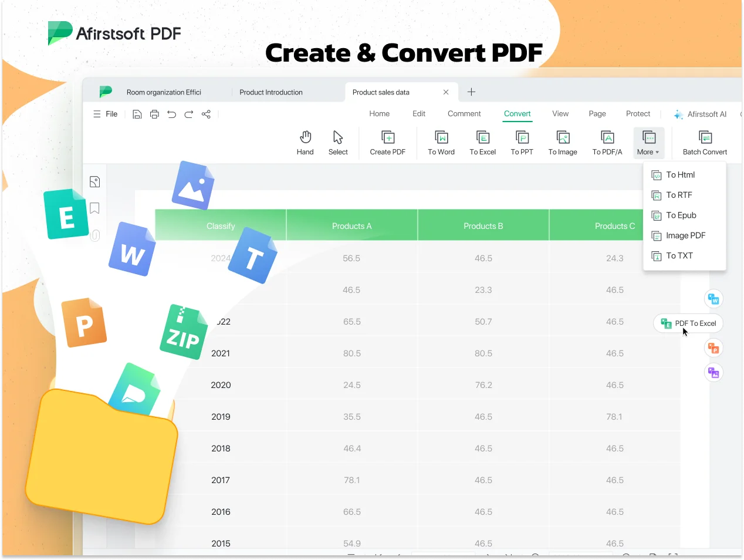This screenshot has width=744, height=560.
Task: Switch to the Convert ribbon tab
Action: click(518, 114)
